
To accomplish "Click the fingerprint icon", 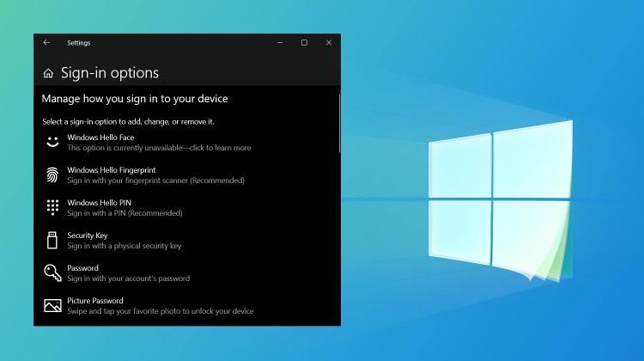I will point(52,174).
